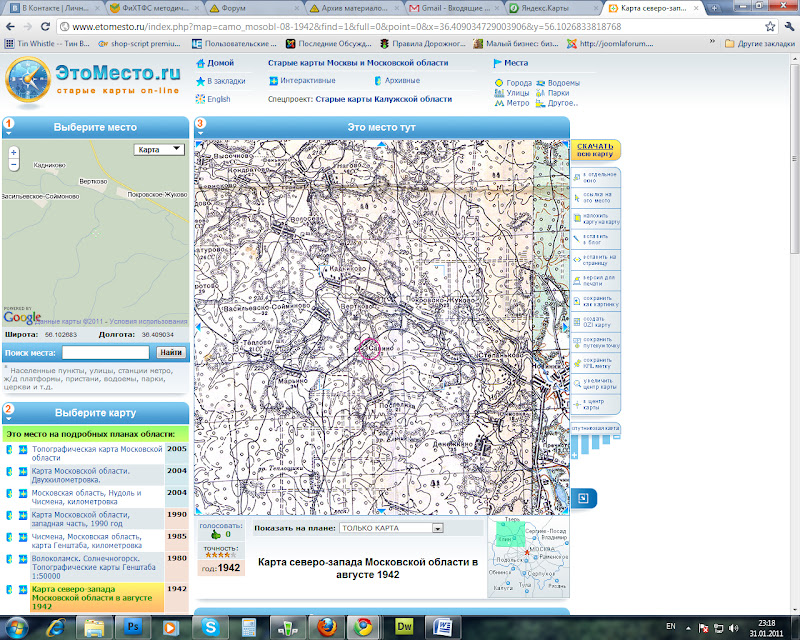Switch to the Архив материало... tab

pyautogui.click(x=355, y=8)
